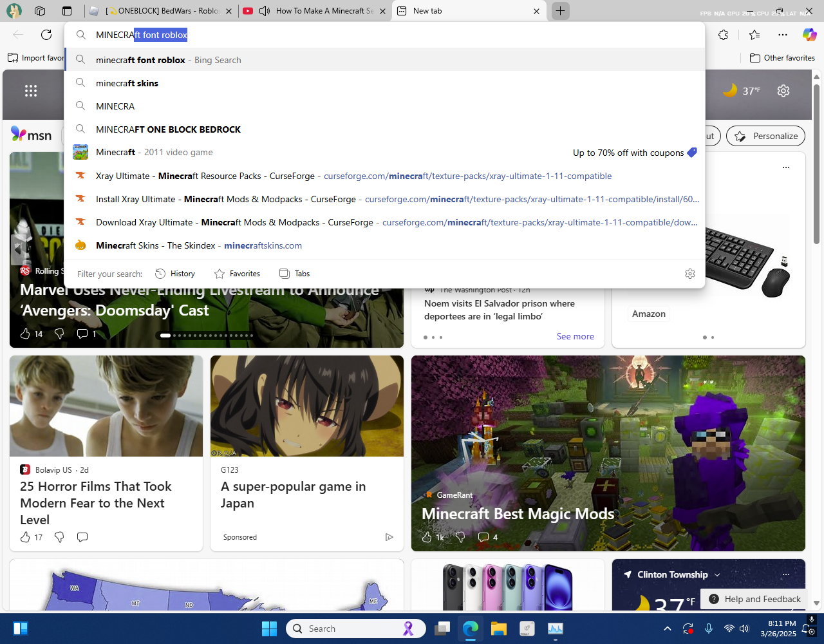Open the Favorites star list icon
The width and height of the screenshot is (824, 644).
pyautogui.click(x=754, y=35)
